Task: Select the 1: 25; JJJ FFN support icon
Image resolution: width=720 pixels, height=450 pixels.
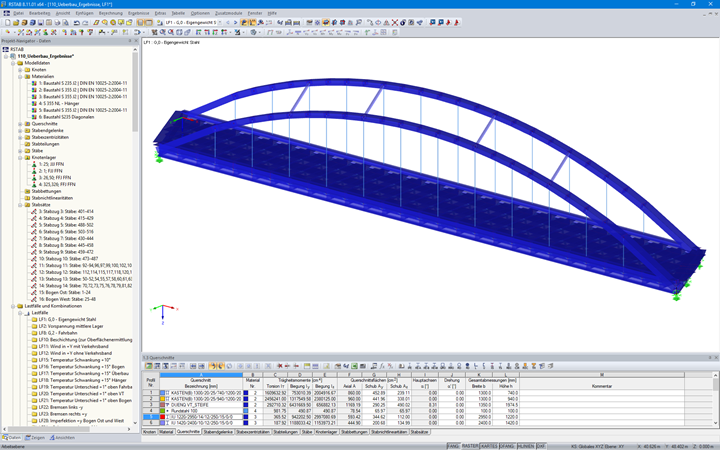Action: [34, 164]
